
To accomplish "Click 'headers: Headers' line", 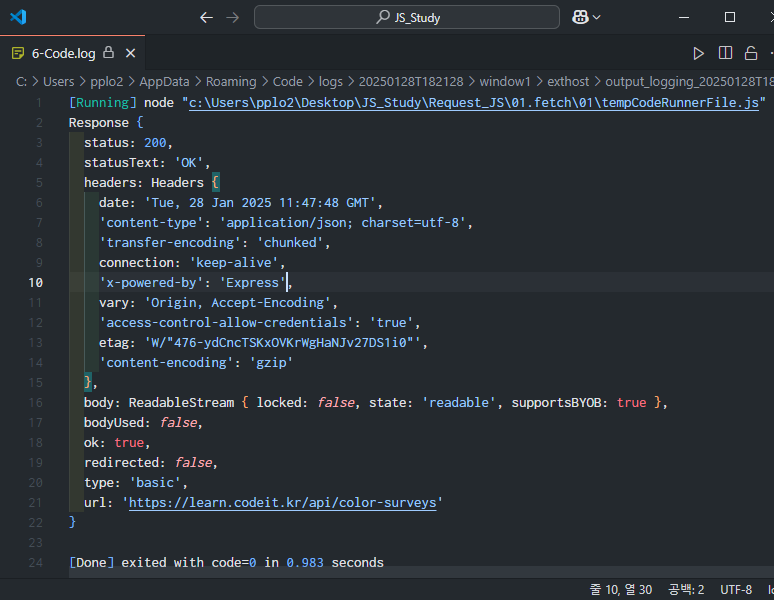I will pyautogui.click(x=151, y=183).
